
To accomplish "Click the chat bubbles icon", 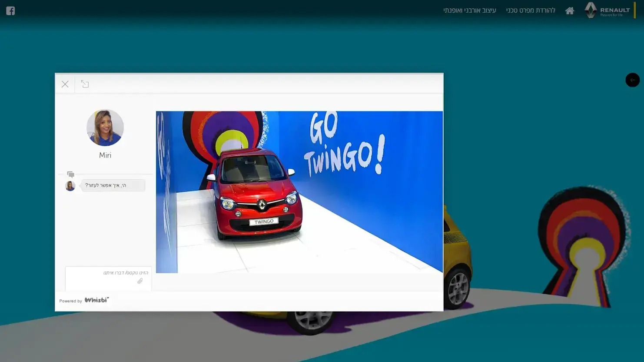I will [x=70, y=174].
